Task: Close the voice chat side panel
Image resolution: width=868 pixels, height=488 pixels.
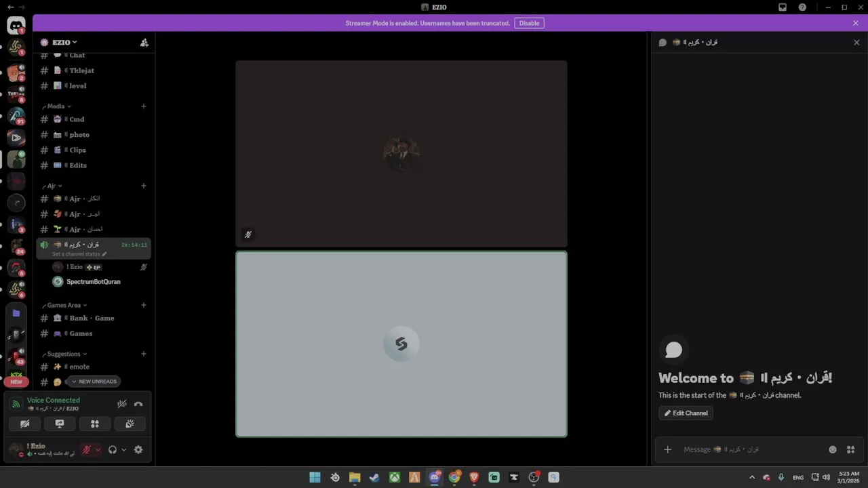Action: 856,42
